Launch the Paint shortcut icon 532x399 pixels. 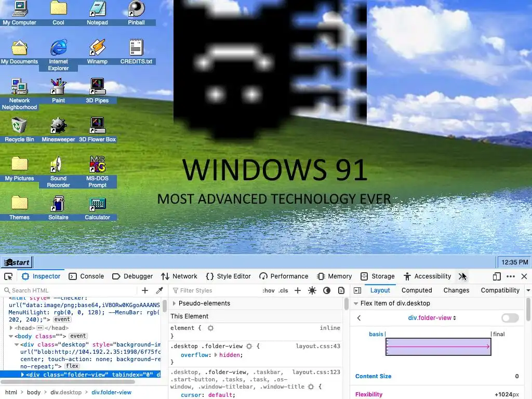click(x=58, y=90)
